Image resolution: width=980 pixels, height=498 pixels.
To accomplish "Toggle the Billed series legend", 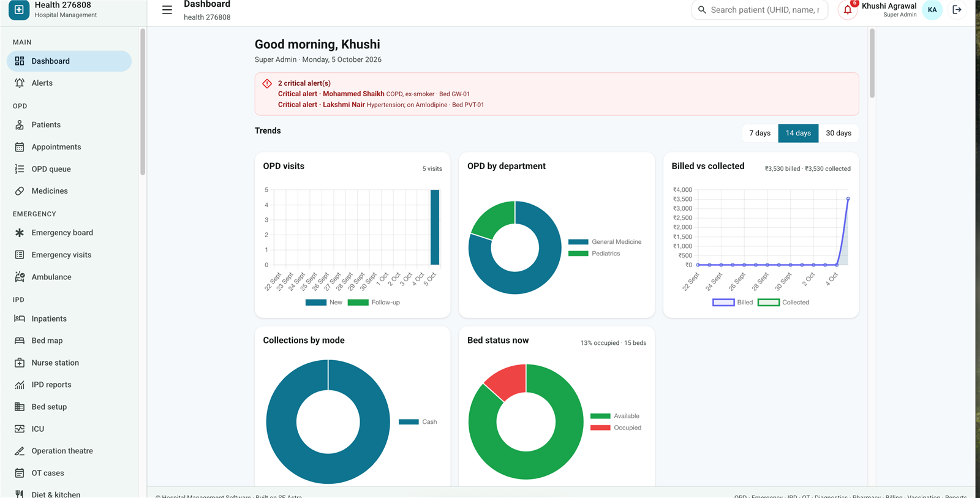I will (x=733, y=303).
